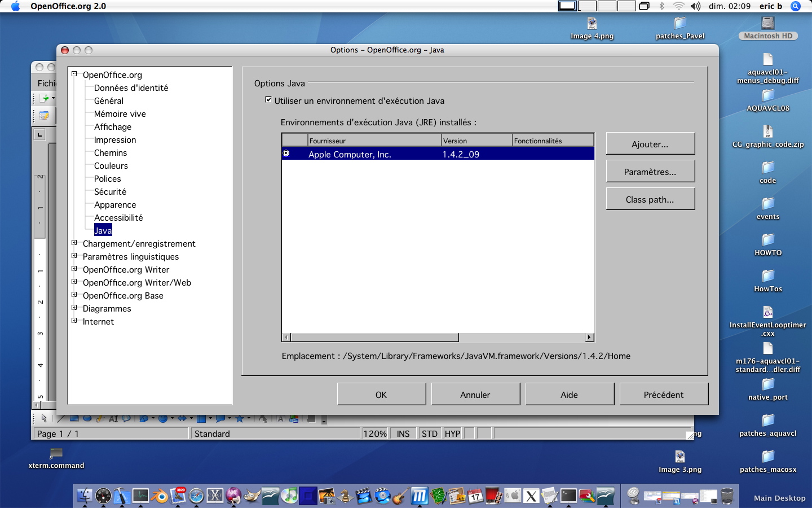The width and height of the screenshot is (812, 508).
Task: Open the Apple menu
Action: click(x=15, y=6)
